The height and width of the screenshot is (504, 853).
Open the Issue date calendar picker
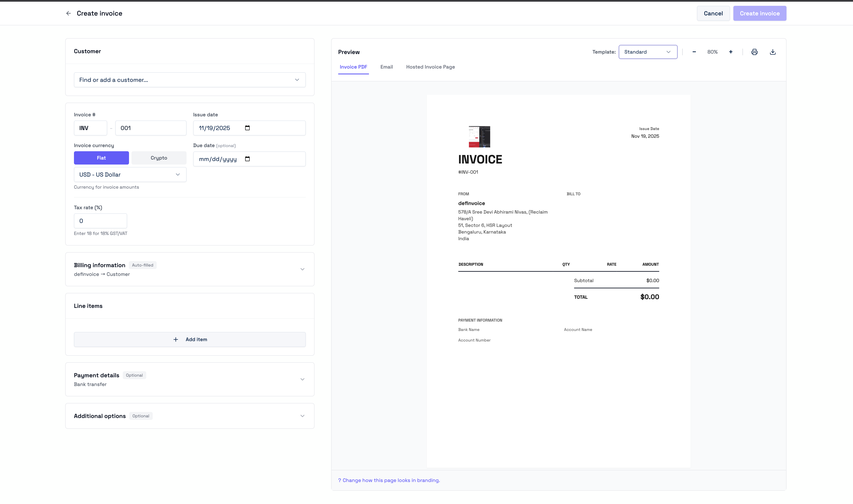(x=248, y=128)
